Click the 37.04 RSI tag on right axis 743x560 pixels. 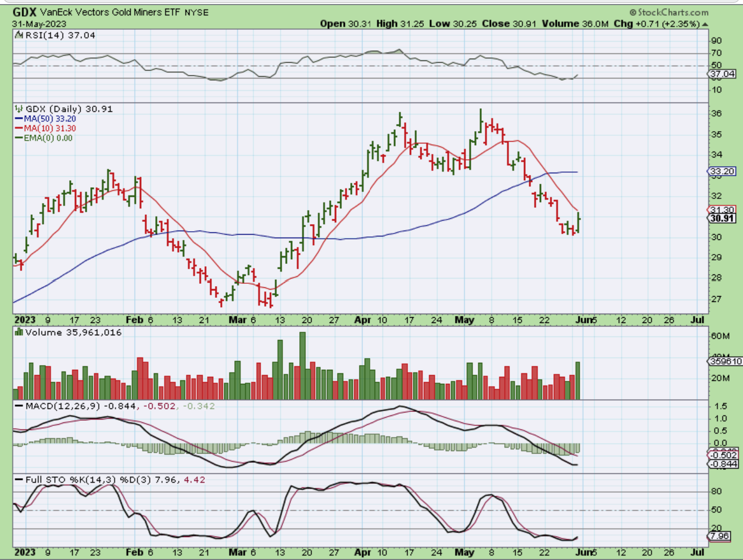[x=723, y=74]
